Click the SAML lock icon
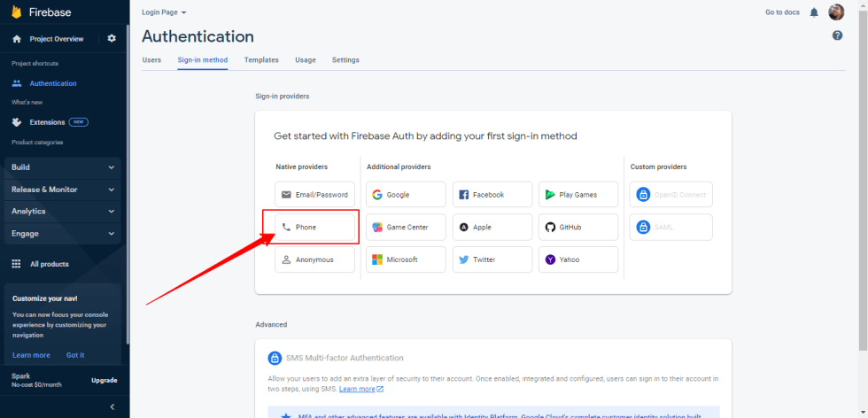Screen dimensions: 868x418 tap(643, 227)
